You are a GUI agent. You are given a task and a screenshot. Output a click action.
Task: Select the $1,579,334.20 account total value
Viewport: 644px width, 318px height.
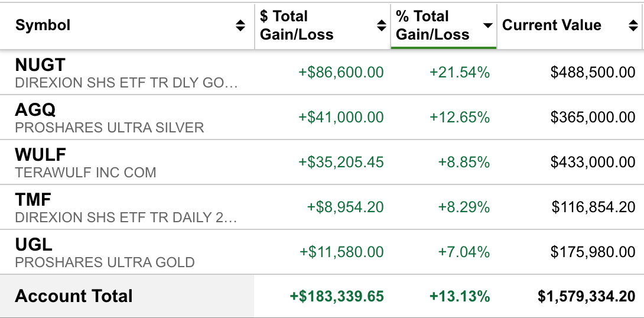[586, 296]
